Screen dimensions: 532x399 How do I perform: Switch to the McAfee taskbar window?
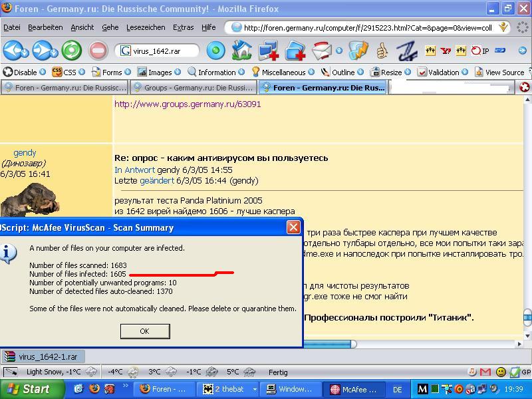point(354,390)
